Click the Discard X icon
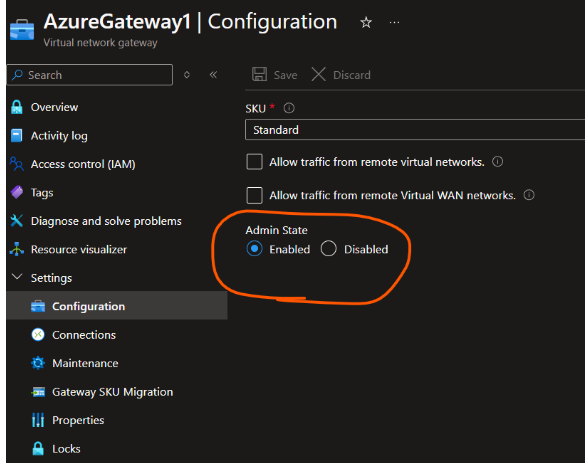Image resolution: width=585 pixels, height=463 pixels. pos(319,74)
